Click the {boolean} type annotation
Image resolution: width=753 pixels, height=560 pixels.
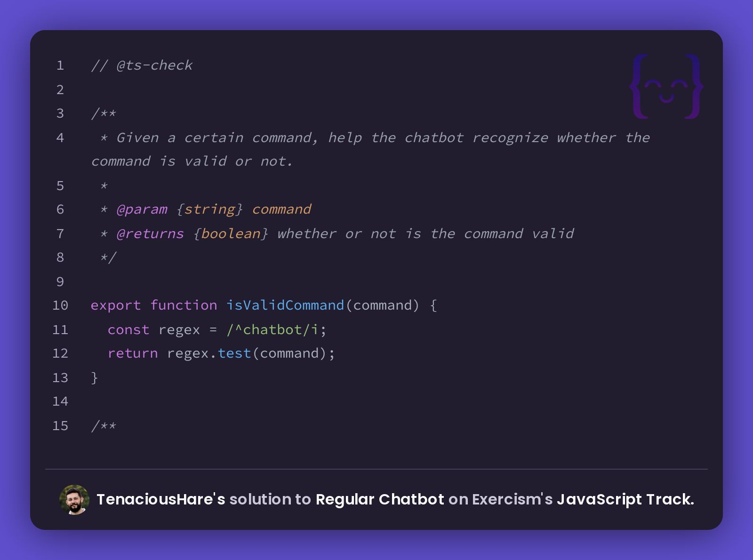point(231,234)
